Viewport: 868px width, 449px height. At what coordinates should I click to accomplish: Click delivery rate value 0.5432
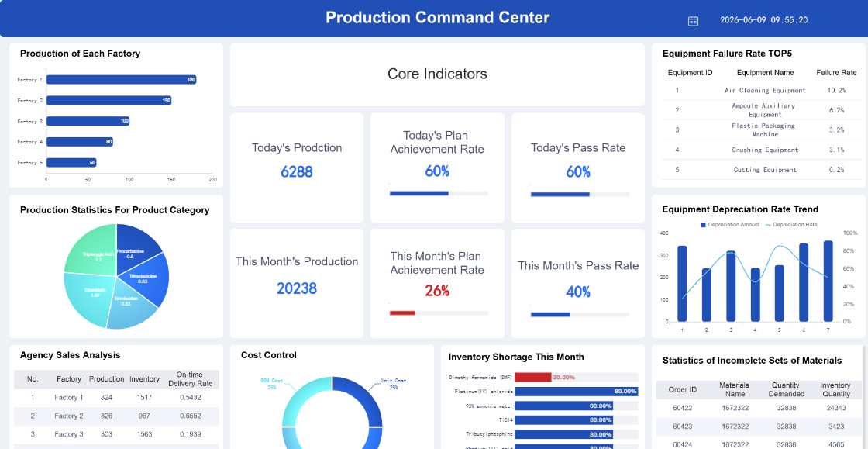tap(191, 398)
